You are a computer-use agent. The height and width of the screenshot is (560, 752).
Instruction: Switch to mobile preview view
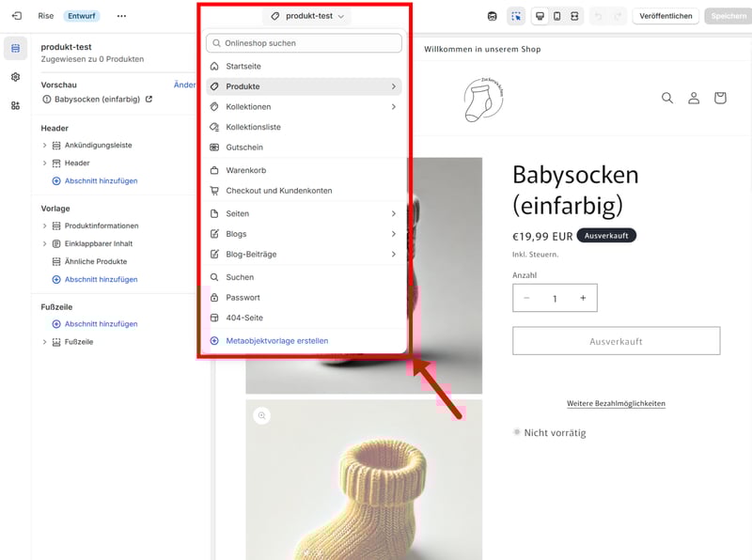556,16
